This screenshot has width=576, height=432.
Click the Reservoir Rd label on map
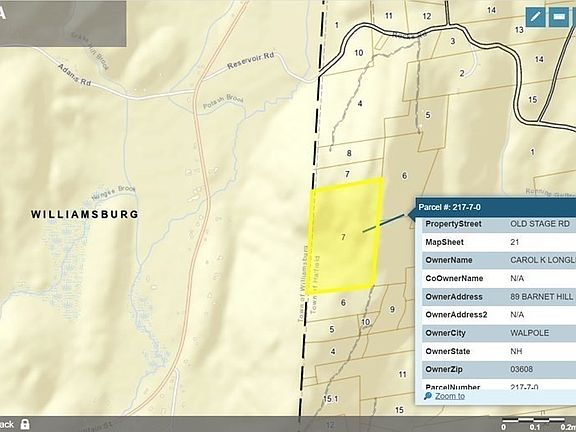(251, 61)
